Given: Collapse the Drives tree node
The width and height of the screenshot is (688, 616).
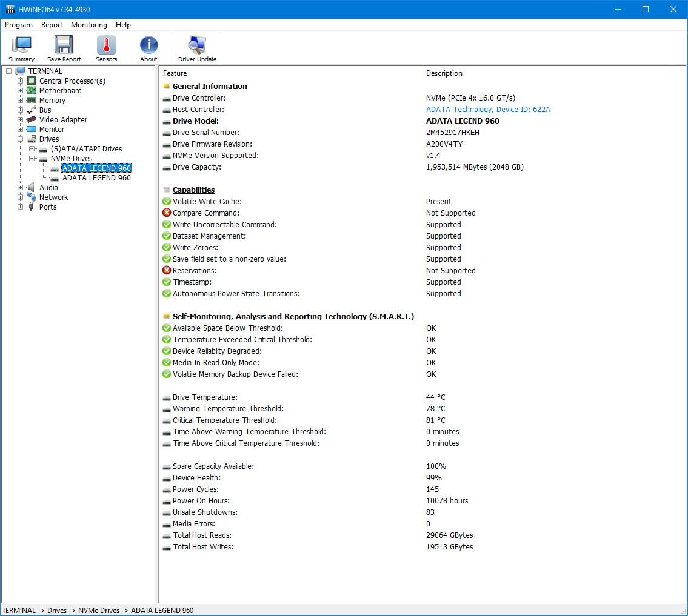Looking at the screenshot, I should (20, 139).
